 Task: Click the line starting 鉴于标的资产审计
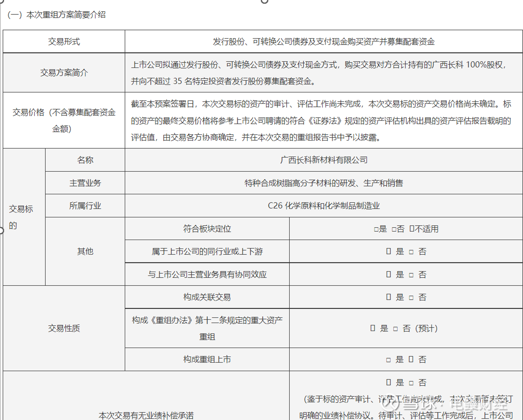(x=408, y=399)
